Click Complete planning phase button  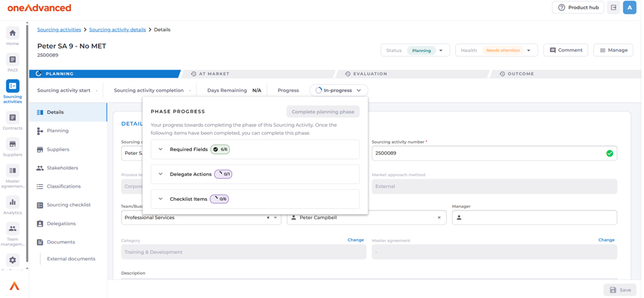click(x=323, y=112)
